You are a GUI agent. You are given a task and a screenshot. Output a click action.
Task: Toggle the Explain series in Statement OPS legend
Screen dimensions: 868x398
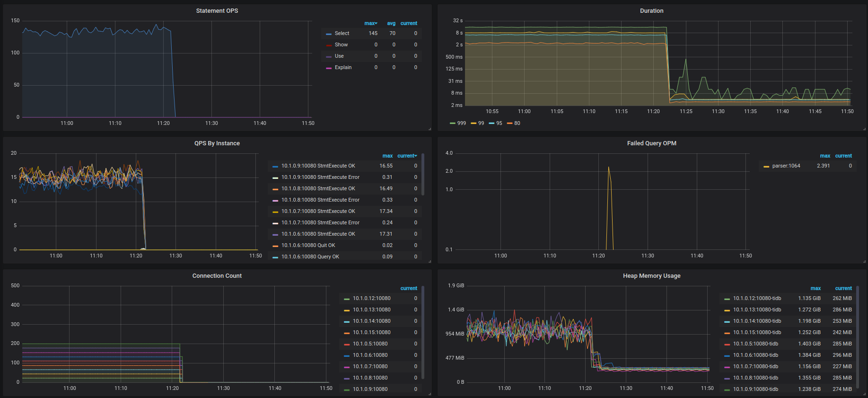[343, 67]
